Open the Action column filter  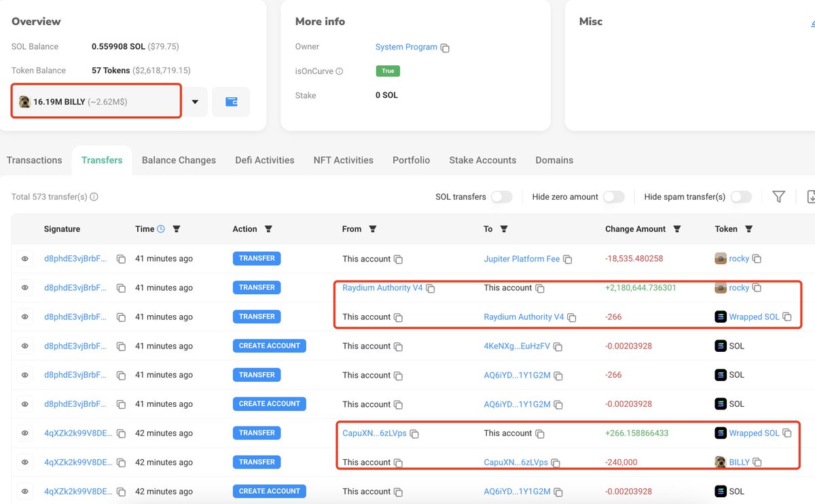(x=269, y=229)
